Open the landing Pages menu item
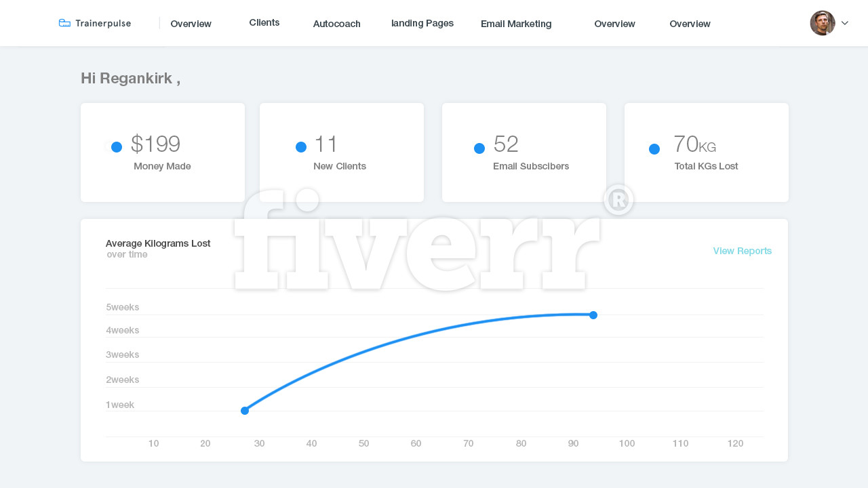 click(422, 23)
